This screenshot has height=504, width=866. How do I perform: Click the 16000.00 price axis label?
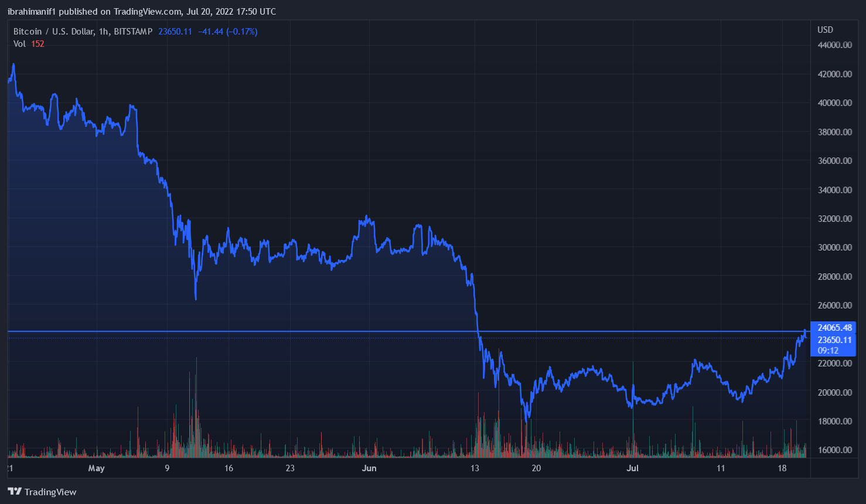click(835, 450)
